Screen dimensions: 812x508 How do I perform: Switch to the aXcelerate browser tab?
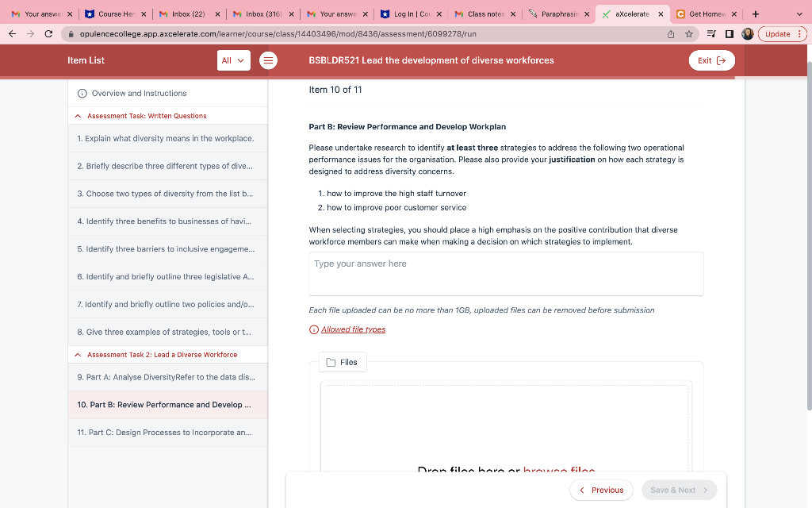(x=630, y=13)
